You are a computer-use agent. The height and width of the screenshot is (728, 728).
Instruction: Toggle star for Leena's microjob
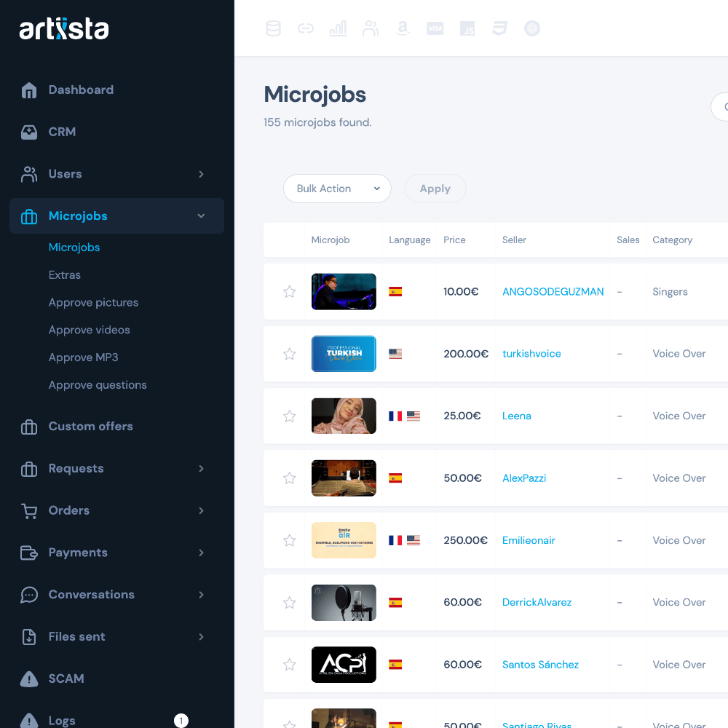(290, 416)
